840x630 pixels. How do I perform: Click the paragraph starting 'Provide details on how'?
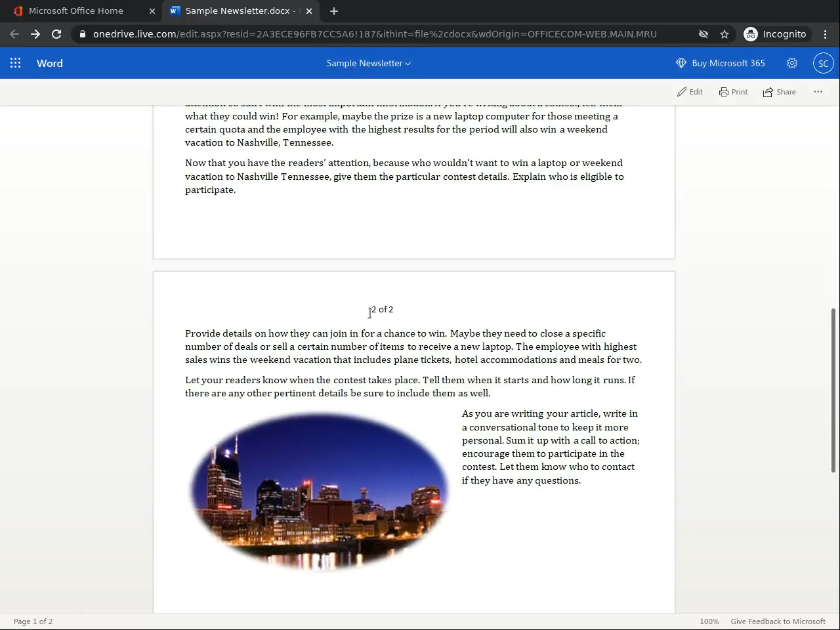pos(413,346)
